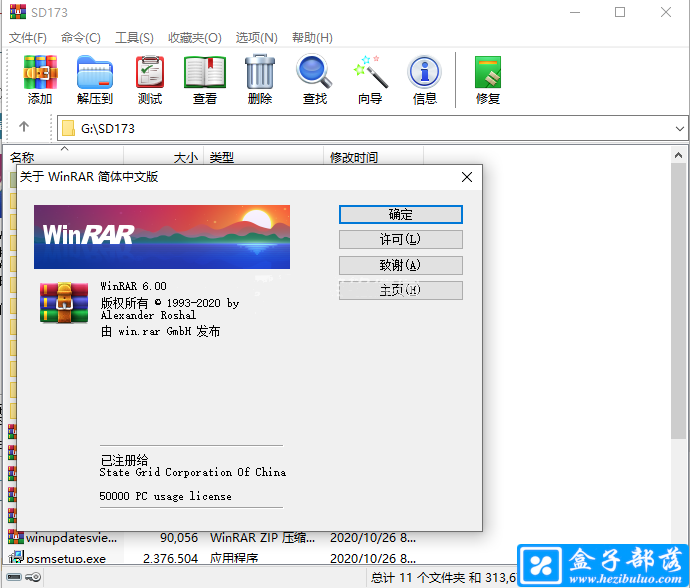The width and height of the screenshot is (690, 588).
Task: Click the 90,056 size cell
Action: tap(179, 537)
